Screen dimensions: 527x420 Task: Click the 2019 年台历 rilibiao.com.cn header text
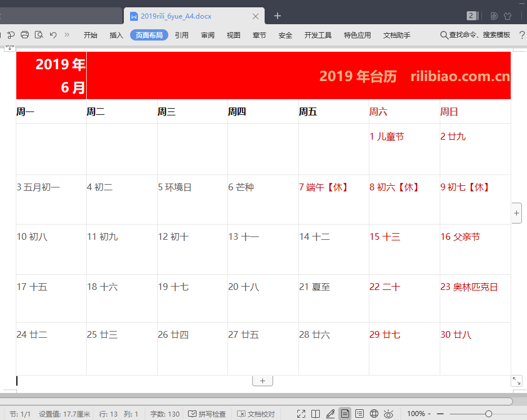point(415,76)
